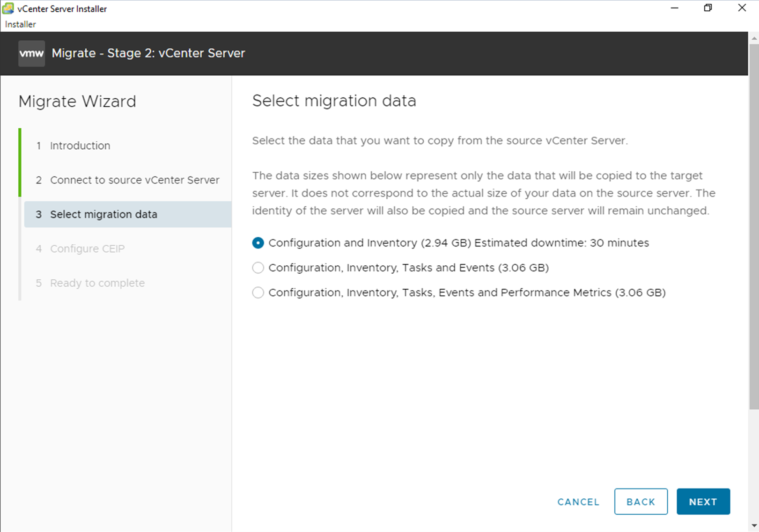Screen dimensions: 759x532
Task: Close the vCenter Server Installer window
Action: pos(742,8)
